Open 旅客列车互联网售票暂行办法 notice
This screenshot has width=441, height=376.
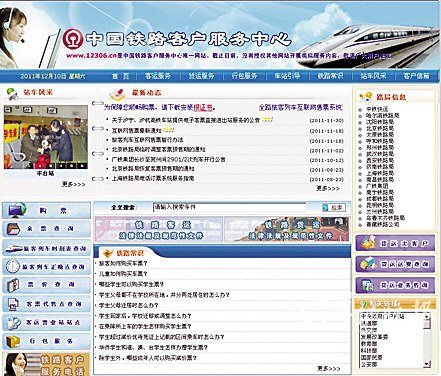147,140
